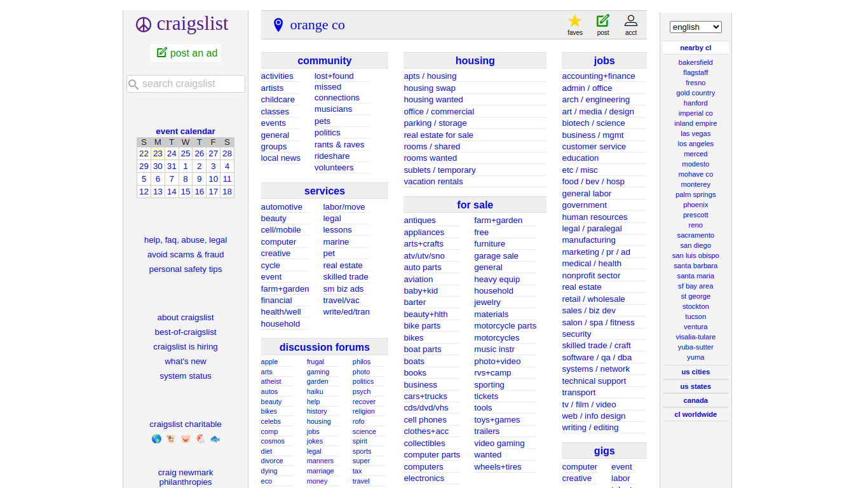Go to los angeles craigslist
The width and height of the screenshot is (868, 488).
pyautogui.click(x=696, y=144)
